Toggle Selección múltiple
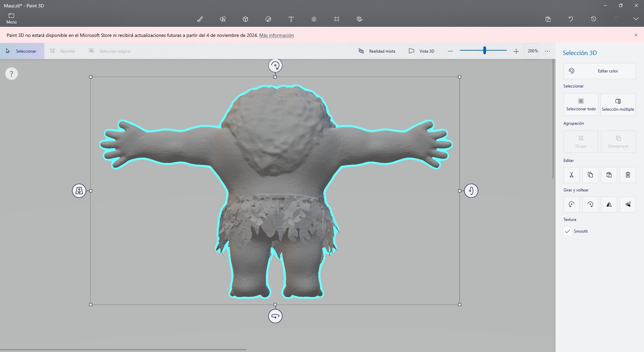The image size is (644, 352). point(618,105)
